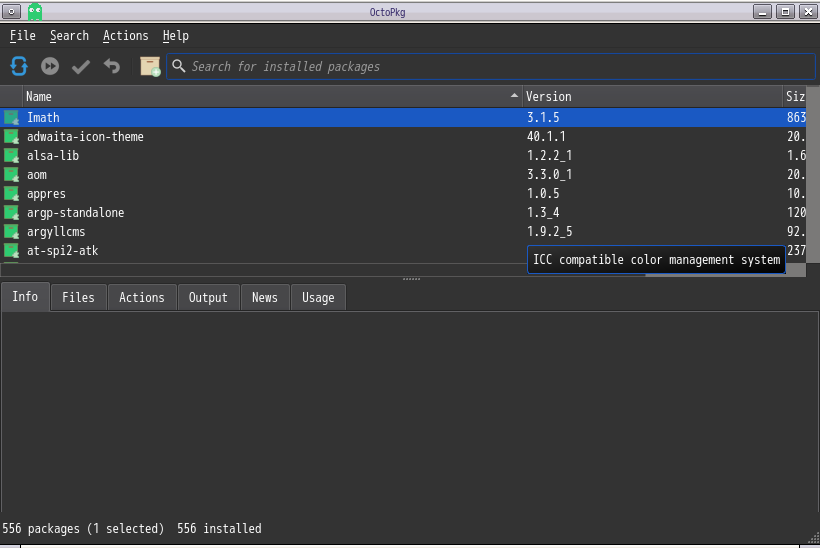Click the sync database refresh icon
Screen dimensions: 820x548
point(19,66)
